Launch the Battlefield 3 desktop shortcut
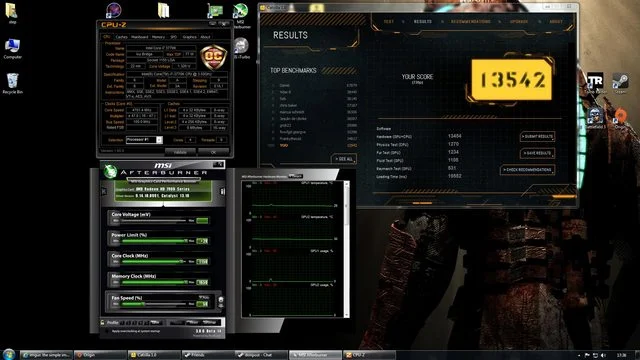 [596, 118]
